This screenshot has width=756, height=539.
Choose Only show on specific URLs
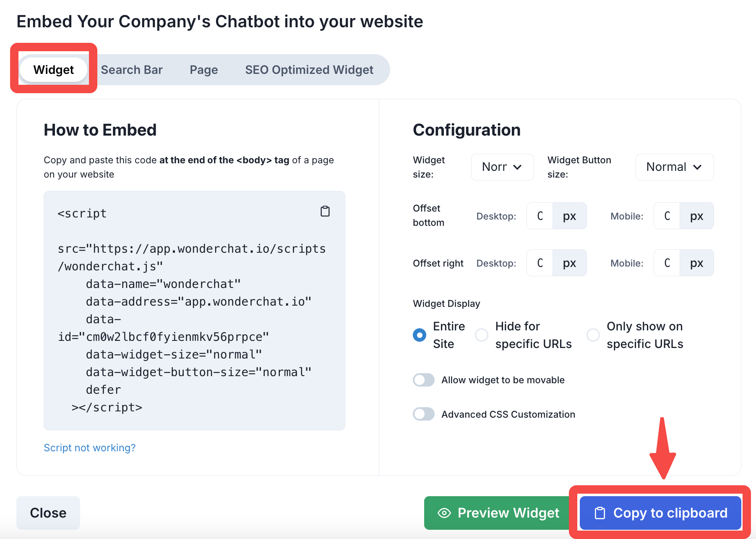593,335
